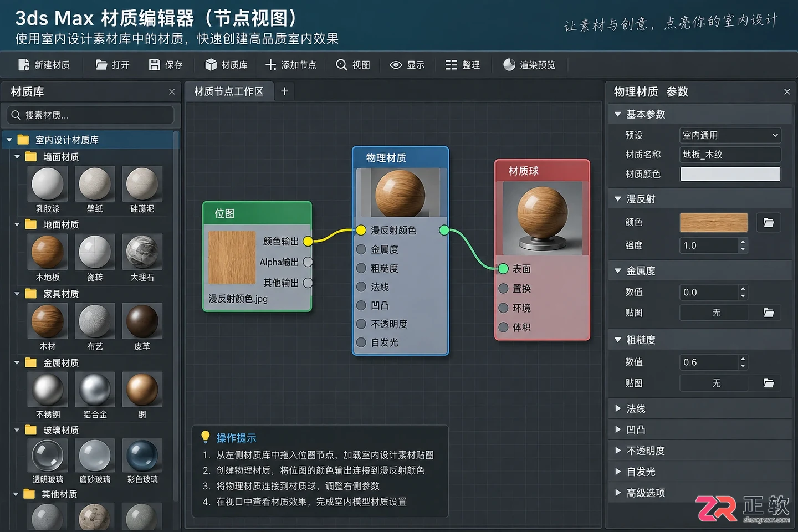Select the 木地板 material sphere
The width and height of the screenshot is (798, 532).
pos(48,252)
